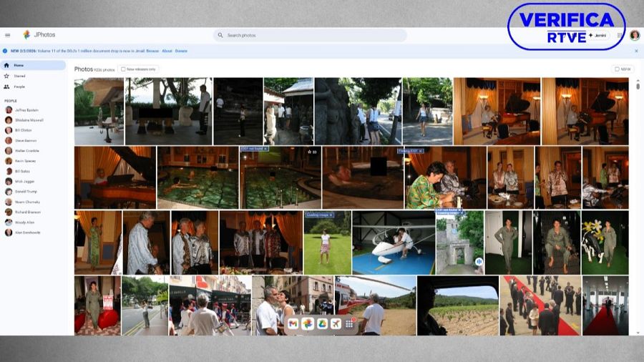Open the airplane flights icon in the dock
644x362 pixels.
click(x=336, y=324)
